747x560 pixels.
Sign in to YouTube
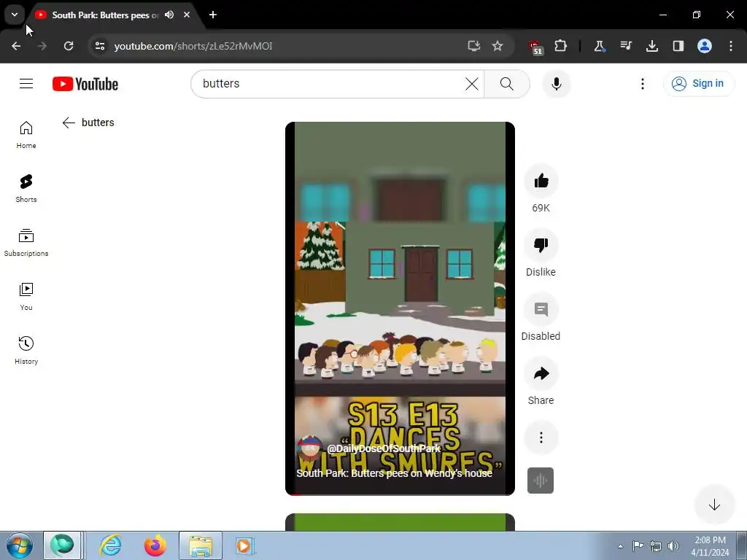click(698, 83)
